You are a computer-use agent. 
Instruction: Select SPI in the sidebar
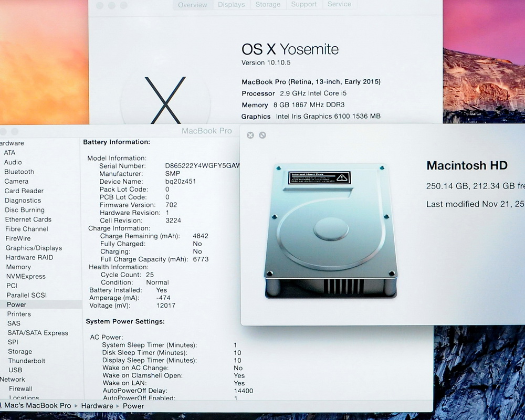[x=13, y=342]
